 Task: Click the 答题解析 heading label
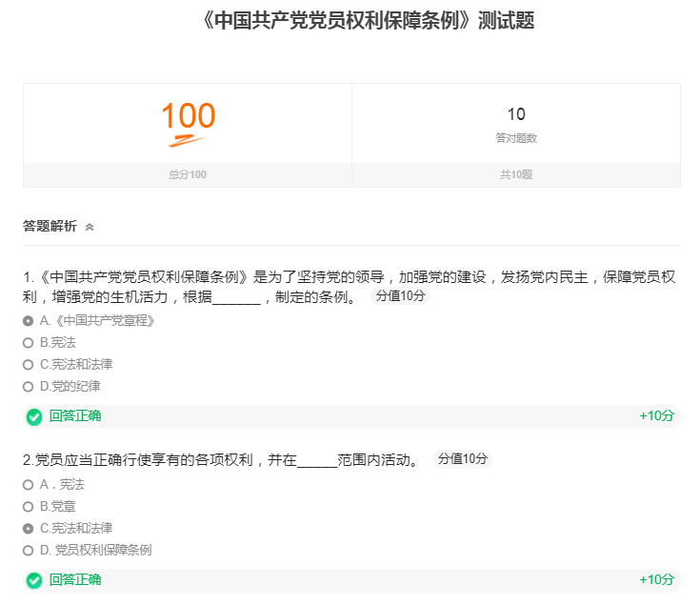click(x=50, y=227)
